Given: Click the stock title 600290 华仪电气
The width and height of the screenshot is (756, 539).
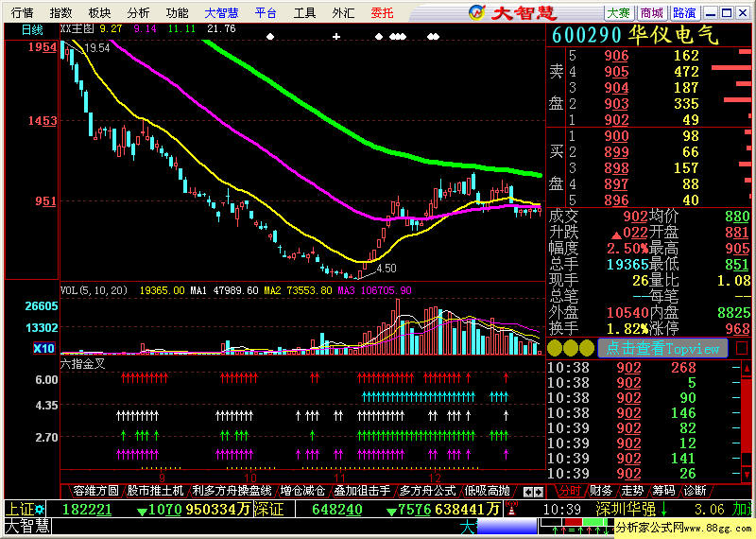Looking at the screenshot, I should pyautogui.click(x=635, y=35).
